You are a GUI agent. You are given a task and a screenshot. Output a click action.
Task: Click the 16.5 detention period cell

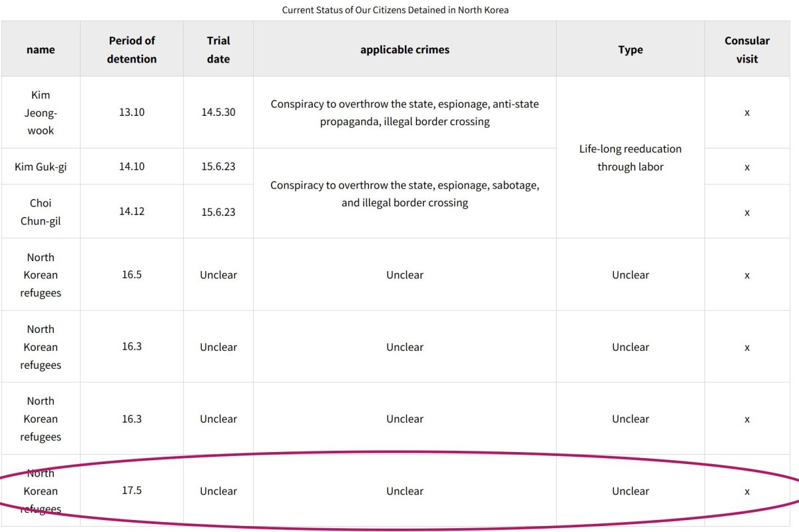pyautogui.click(x=132, y=274)
